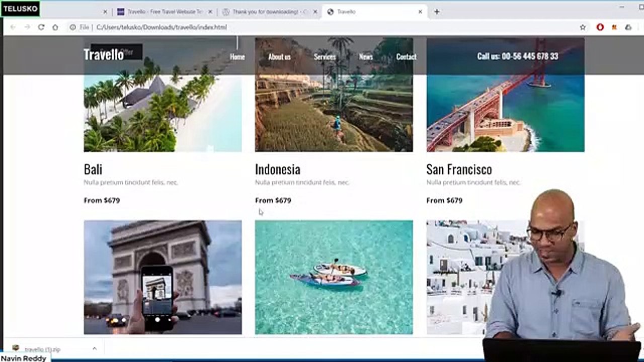Click the browser forward arrow
Image resolution: width=644 pixels, height=362 pixels.
[x=27, y=27]
